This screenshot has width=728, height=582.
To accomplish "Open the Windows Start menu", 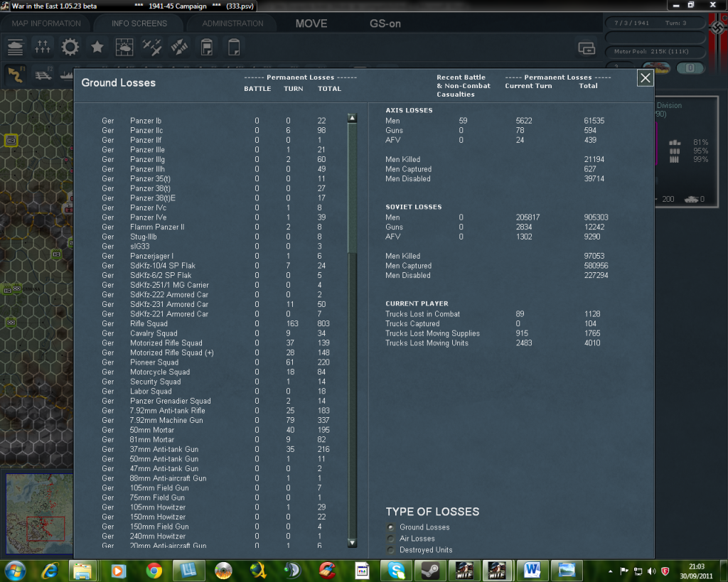I will coord(16,570).
